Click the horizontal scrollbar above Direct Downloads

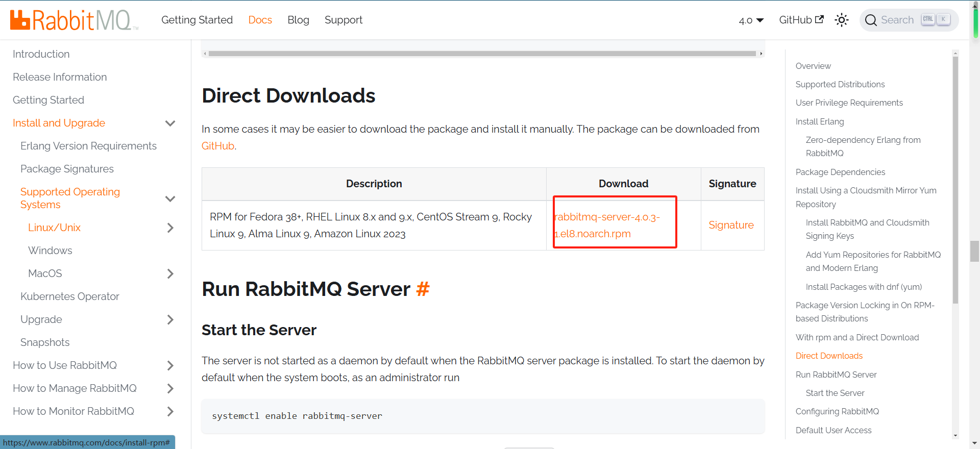pyautogui.click(x=482, y=54)
